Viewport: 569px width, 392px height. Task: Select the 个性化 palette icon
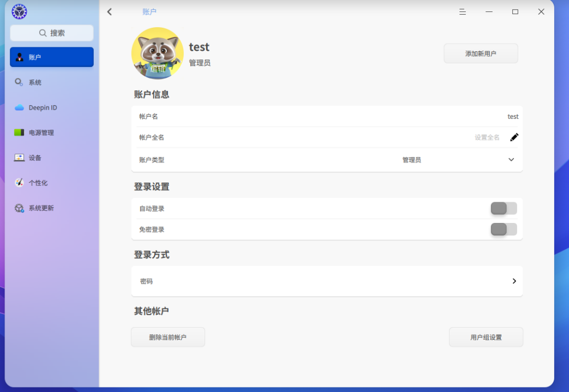click(19, 183)
